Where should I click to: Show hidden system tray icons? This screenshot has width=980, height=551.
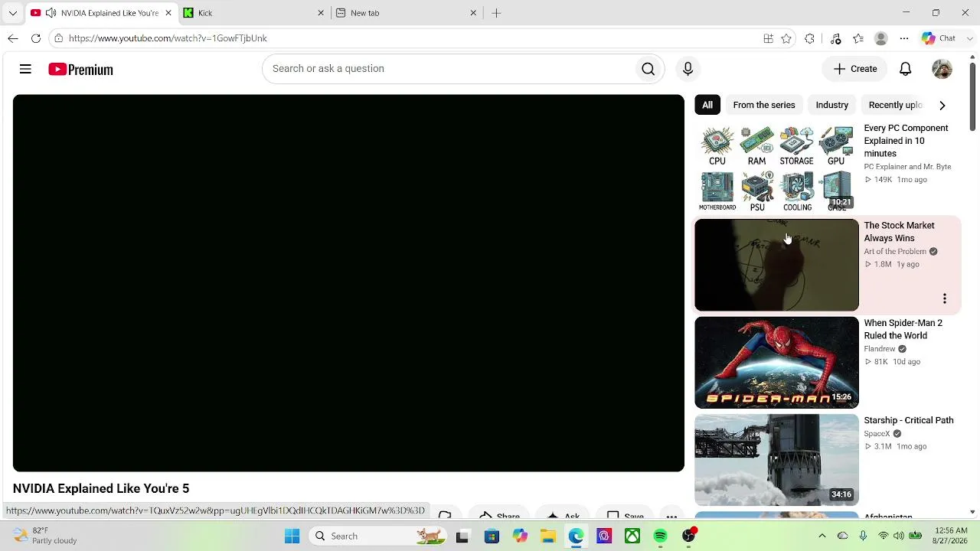pyautogui.click(x=822, y=536)
